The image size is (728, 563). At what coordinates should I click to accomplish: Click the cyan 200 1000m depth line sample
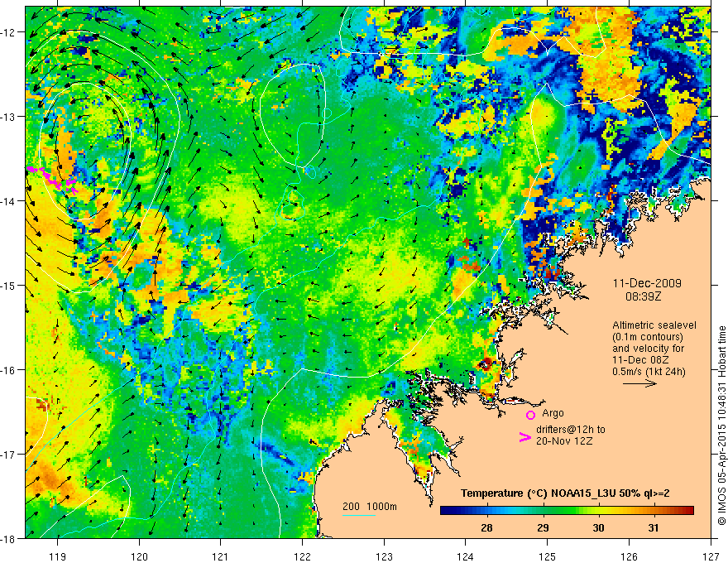[359, 515]
